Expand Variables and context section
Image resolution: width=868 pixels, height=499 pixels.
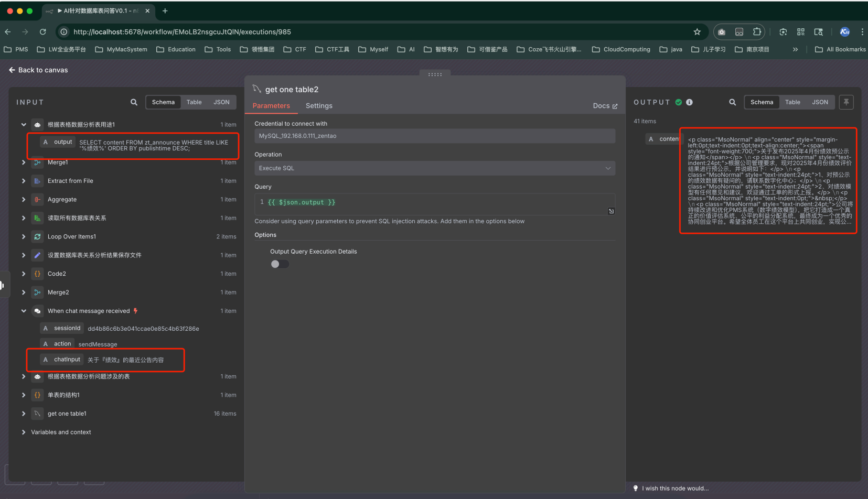pyautogui.click(x=24, y=432)
